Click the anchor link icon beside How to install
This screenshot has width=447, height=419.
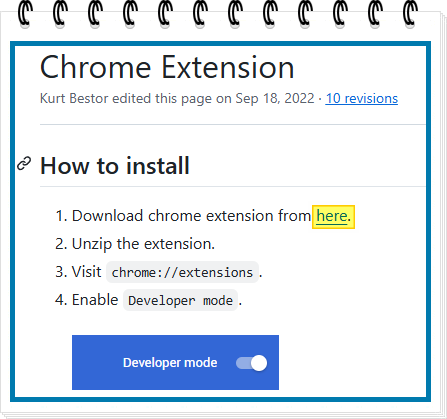24,164
